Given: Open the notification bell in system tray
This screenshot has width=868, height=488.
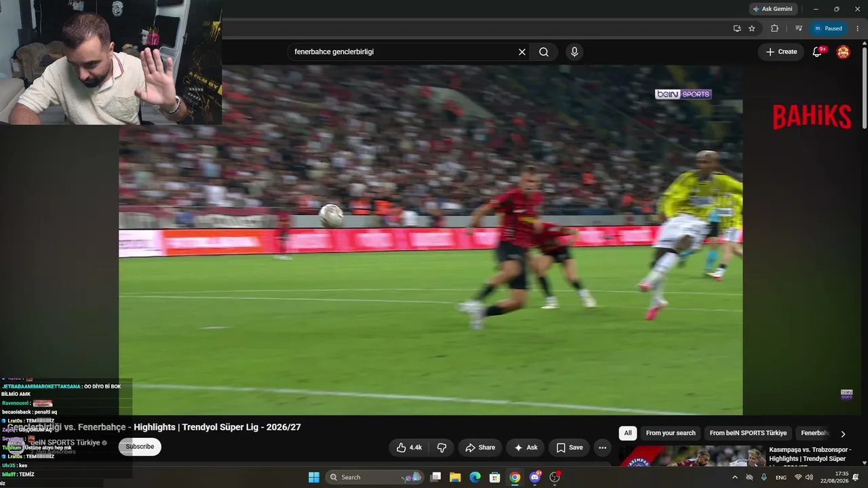Looking at the screenshot, I should (856, 477).
